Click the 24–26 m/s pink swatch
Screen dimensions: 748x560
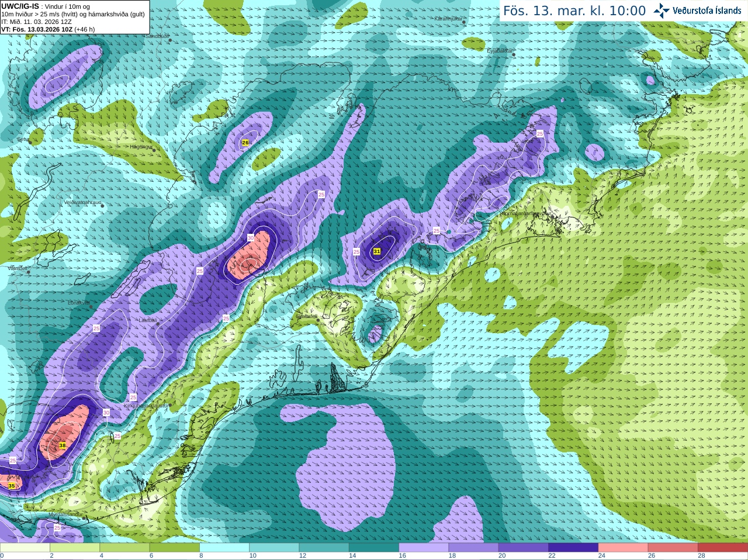pos(623,548)
